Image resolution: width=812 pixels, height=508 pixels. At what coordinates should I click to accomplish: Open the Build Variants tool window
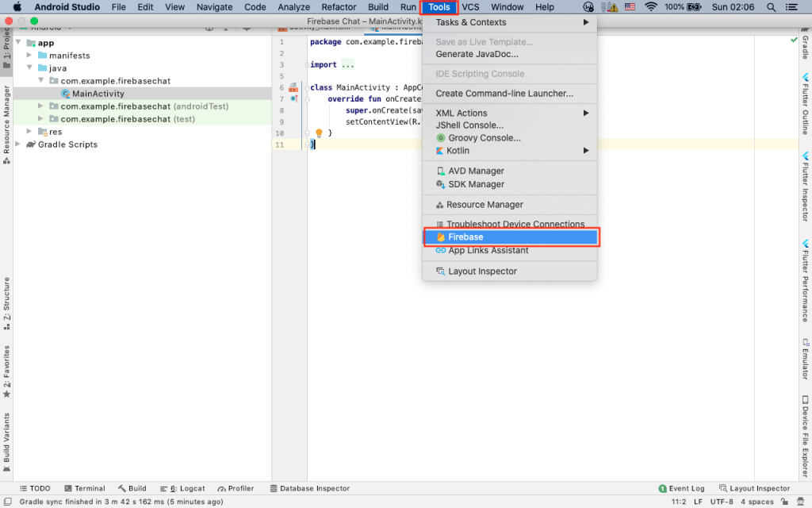[x=6, y=442]
